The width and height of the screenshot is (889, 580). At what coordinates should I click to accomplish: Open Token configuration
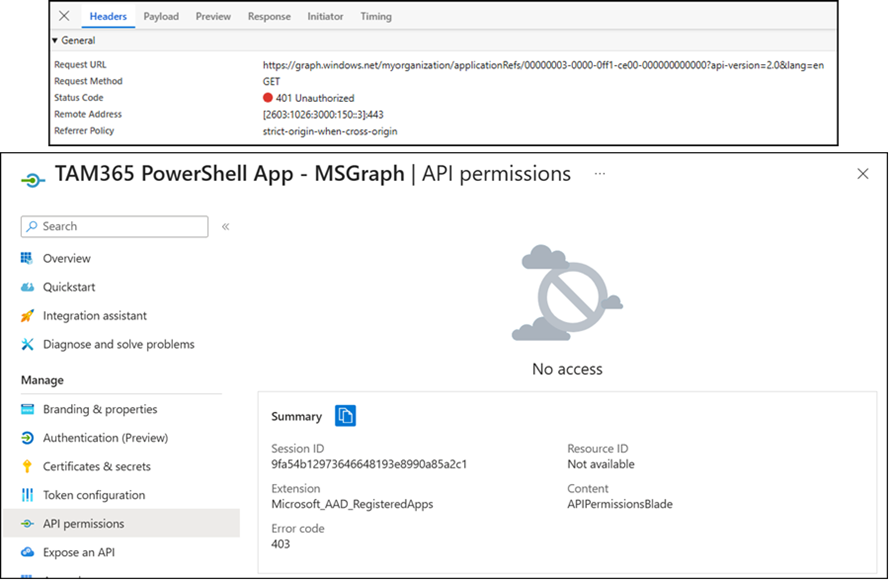(x=94, y=495)
